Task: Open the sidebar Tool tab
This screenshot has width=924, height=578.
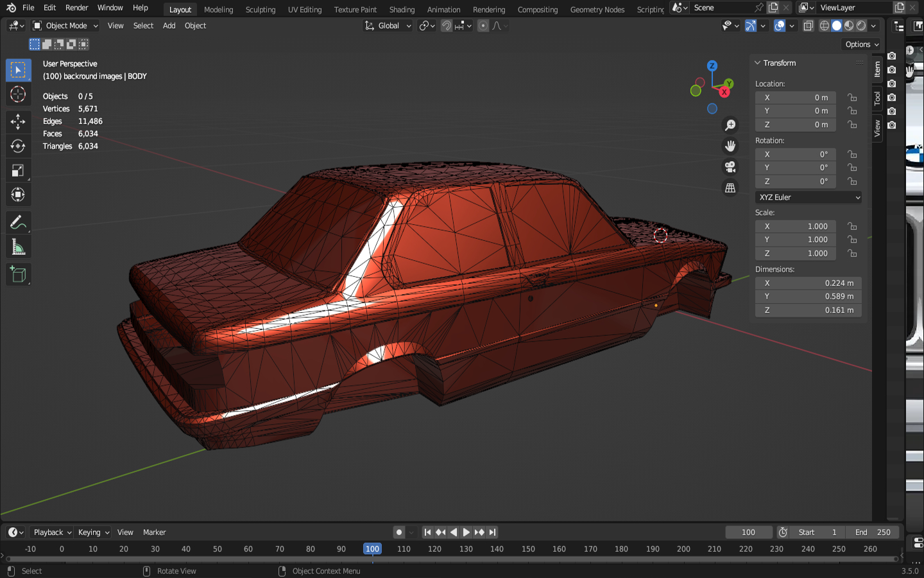Action: coord(877,98)
